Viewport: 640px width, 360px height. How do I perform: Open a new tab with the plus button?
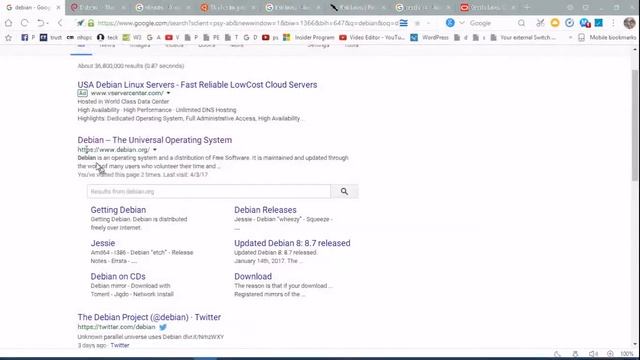527,7
